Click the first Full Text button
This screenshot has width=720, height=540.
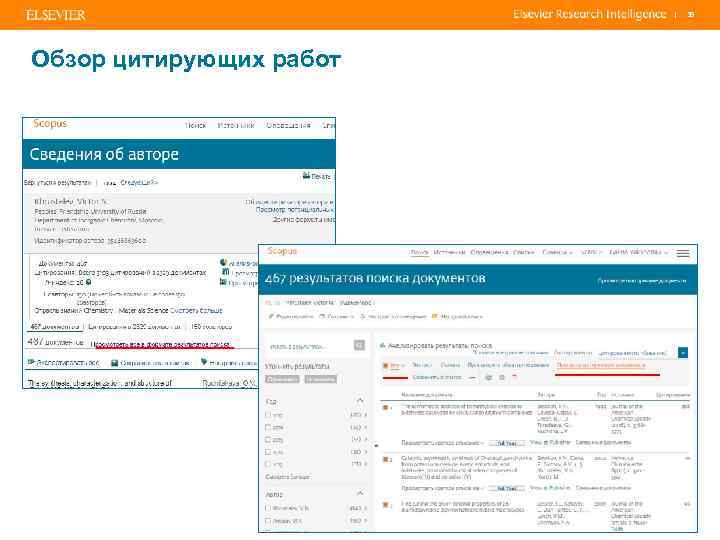(x=507, y=443)
